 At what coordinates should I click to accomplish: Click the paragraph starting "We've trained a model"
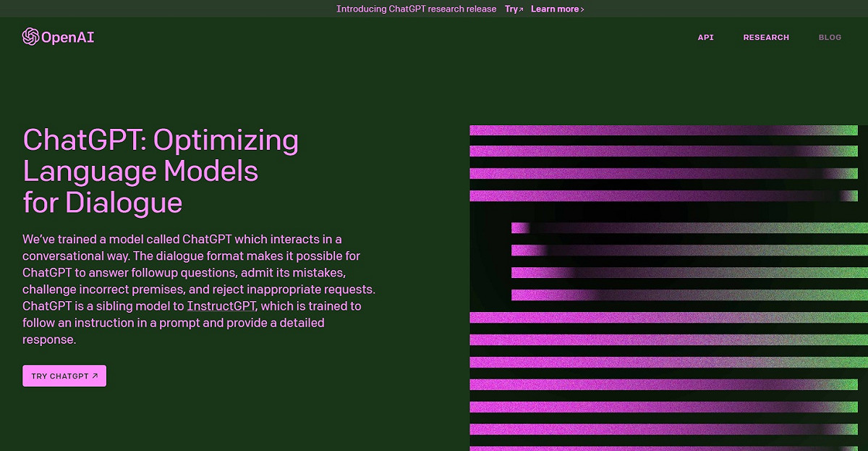(199, 289)
